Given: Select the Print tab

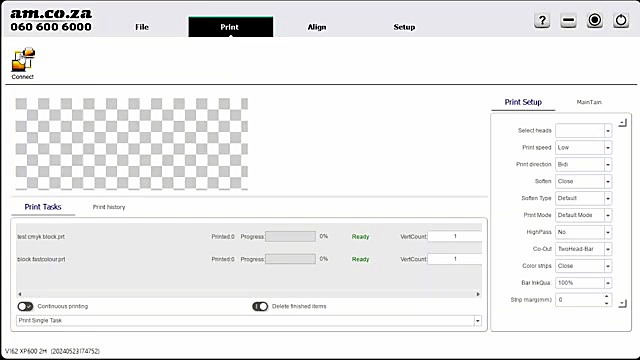Looking at the screenshot, I should pos(231,27).
